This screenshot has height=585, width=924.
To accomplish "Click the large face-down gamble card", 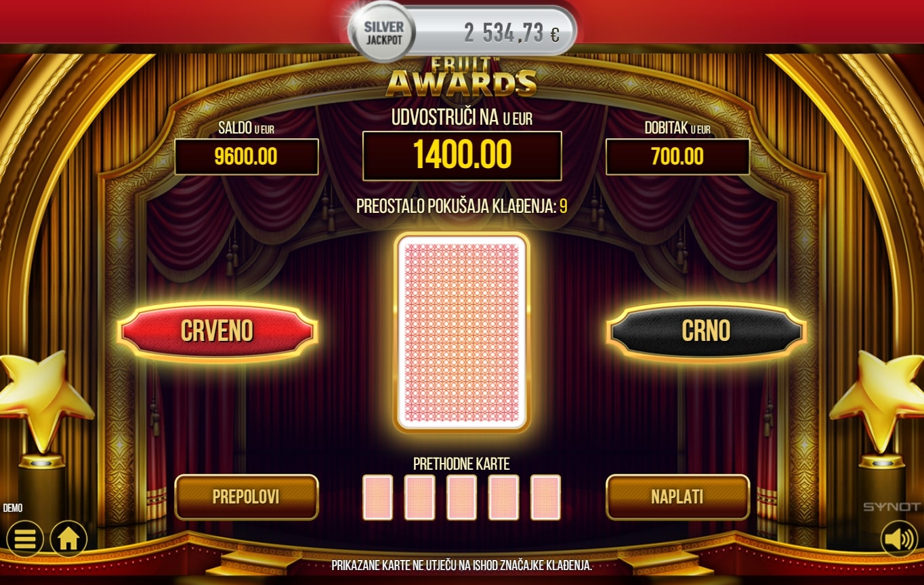I will click(x=462, y=332).
